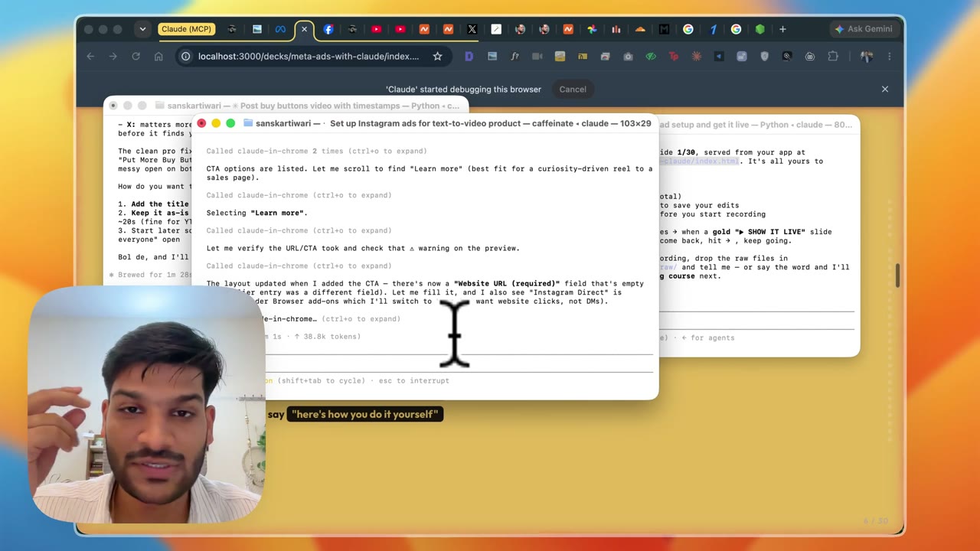Image resolution: width=980 pixels, height=551 pixels.
Task: Open the f? extension
Action: [514, 56]
